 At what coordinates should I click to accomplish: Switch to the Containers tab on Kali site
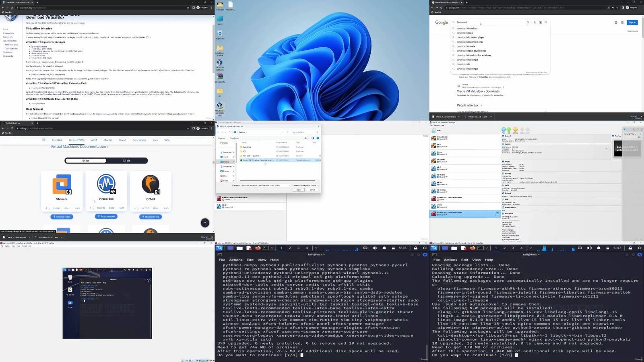tap(139, 140)
